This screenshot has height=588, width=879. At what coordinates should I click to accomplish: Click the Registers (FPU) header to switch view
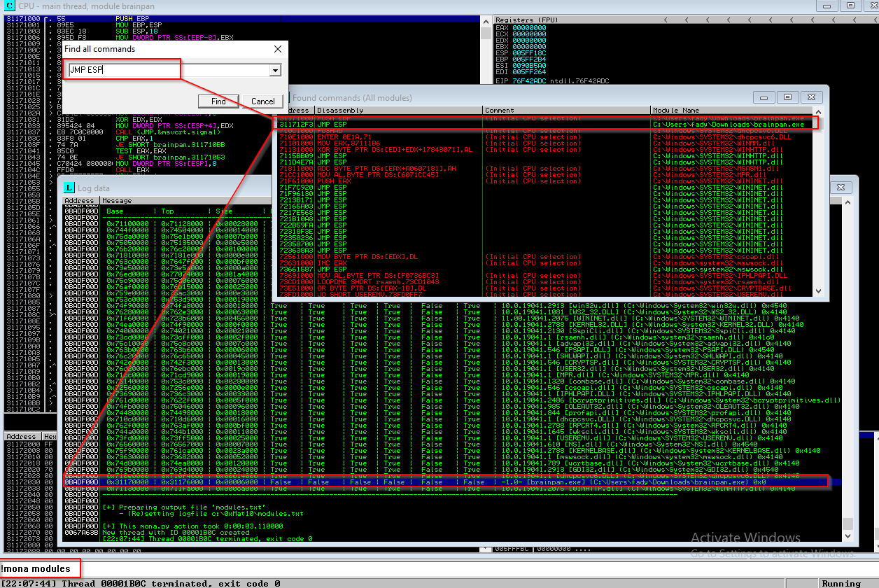click(x=523, y=20)
